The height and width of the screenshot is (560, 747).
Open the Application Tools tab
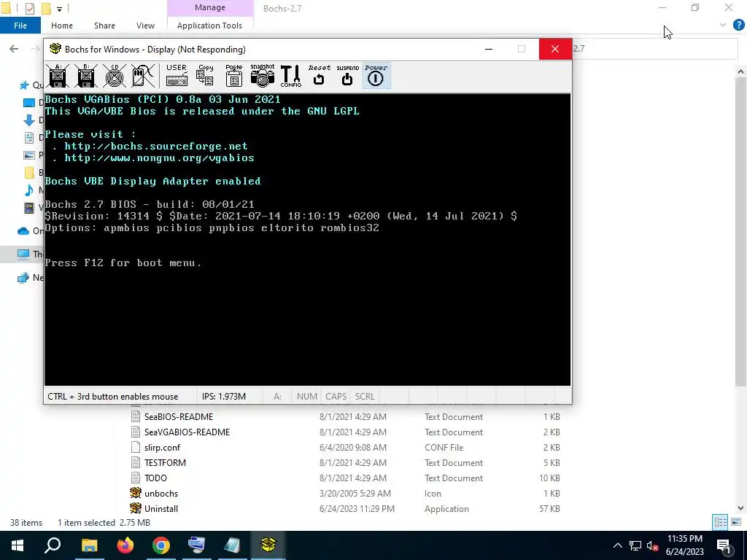209,26
